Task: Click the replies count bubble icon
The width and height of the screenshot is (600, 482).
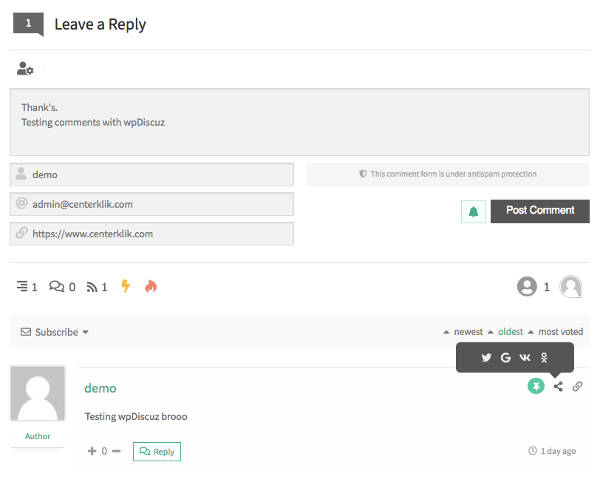Action: click(57, 286)
